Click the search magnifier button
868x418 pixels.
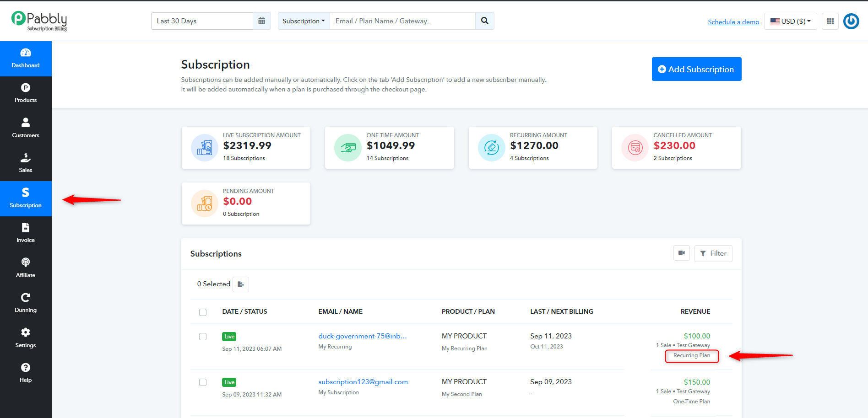[484, 21]
